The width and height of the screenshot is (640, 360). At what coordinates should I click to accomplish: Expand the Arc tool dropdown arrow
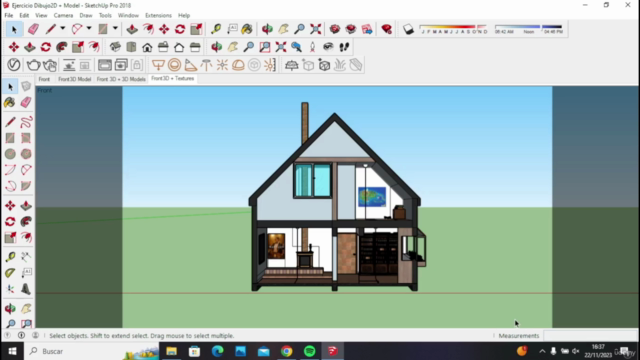(89, 29)
